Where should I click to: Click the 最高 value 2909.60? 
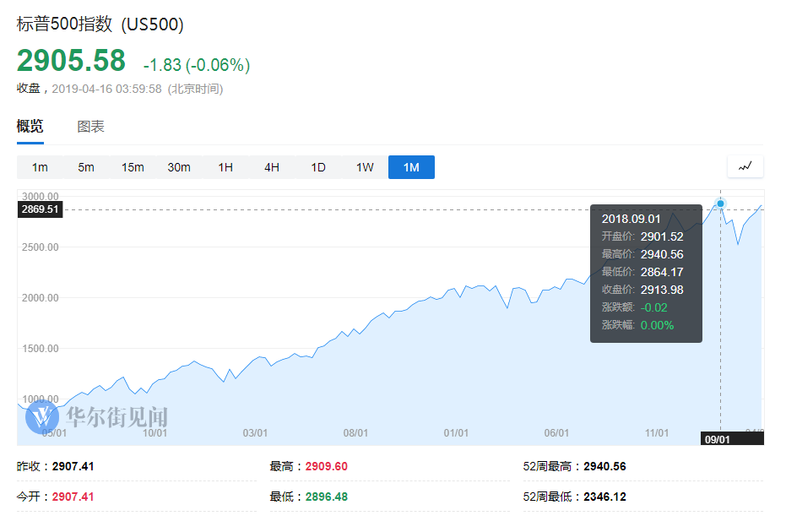coord(327,466)
